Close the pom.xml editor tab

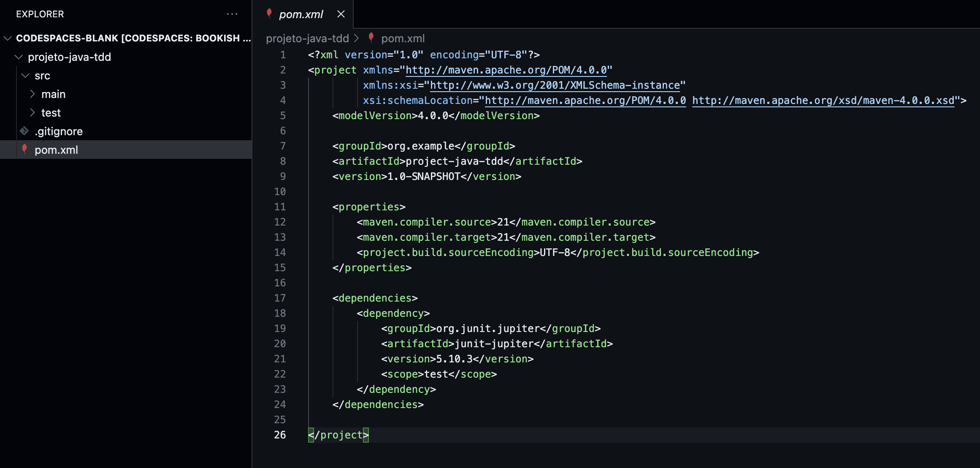[341, 14]
